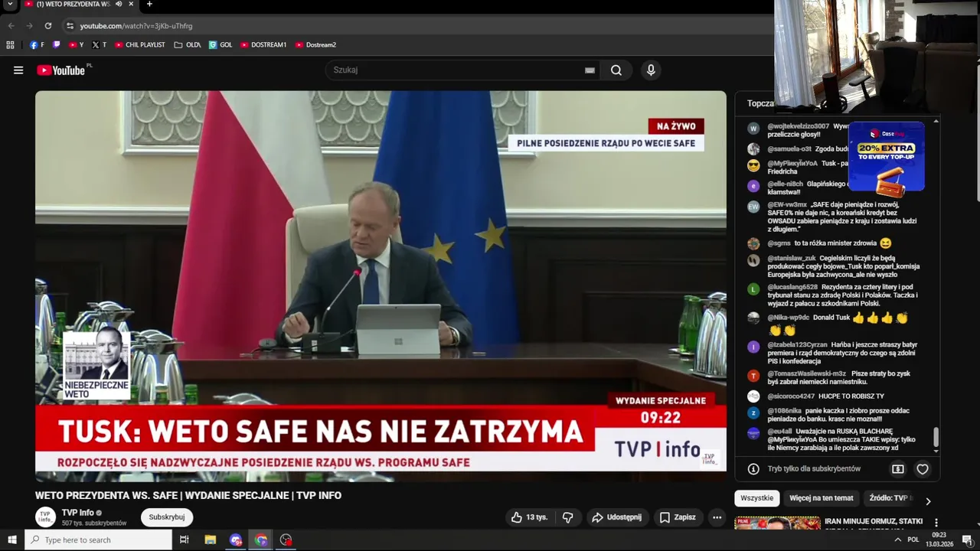
Task: Share the video via Udostępnij
Action: [x=616, y=517]
